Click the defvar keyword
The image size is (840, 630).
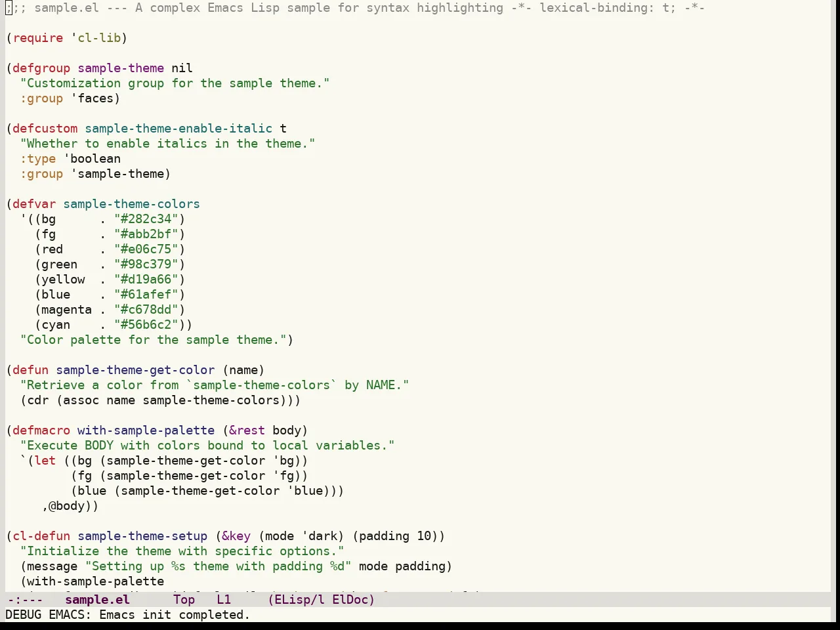[34, 204]
